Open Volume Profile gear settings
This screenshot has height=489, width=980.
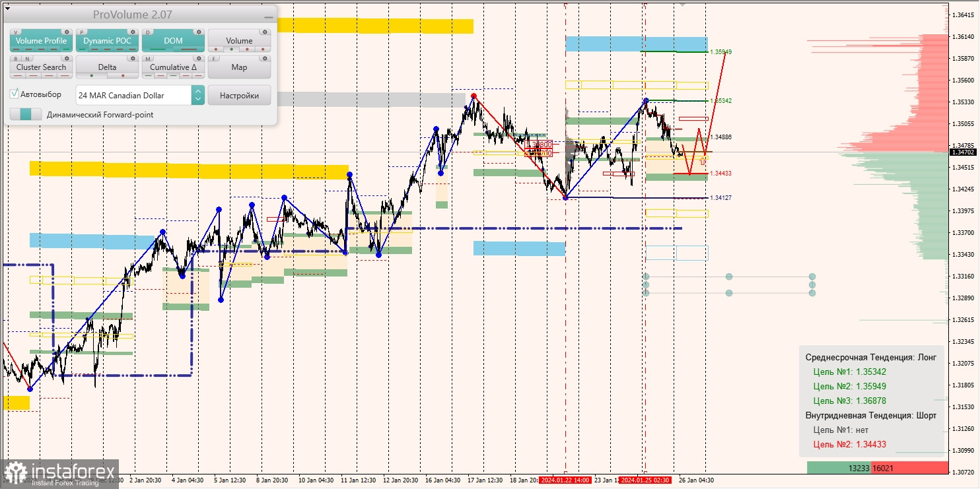(67, 32)
